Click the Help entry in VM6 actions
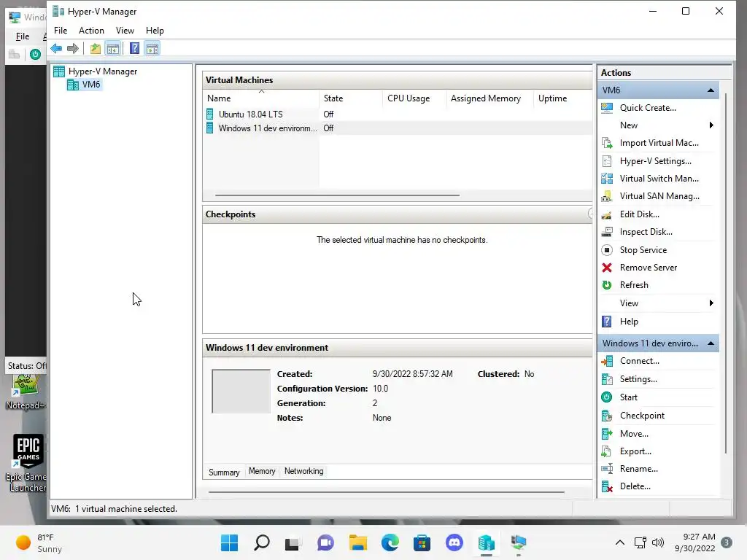The image size is (747, 560). 629,322
